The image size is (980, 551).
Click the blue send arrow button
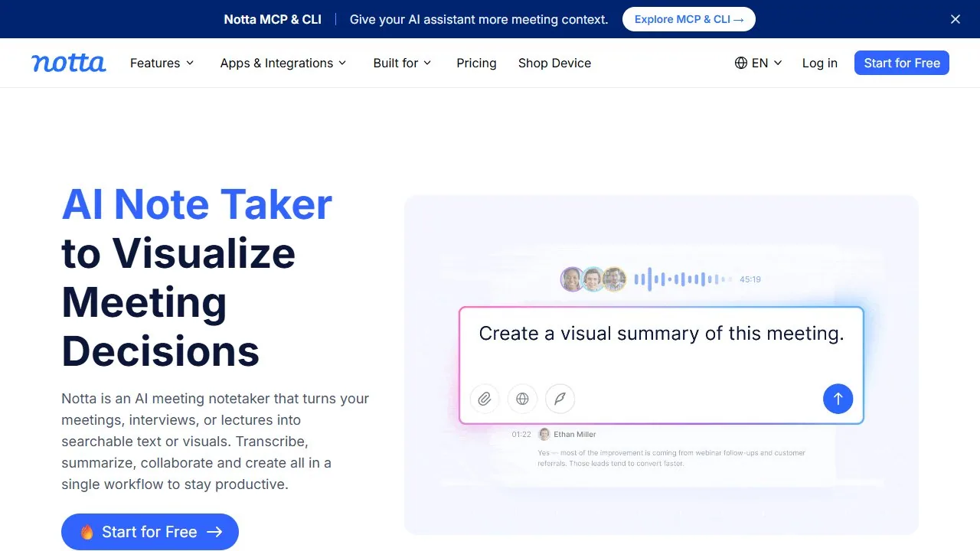[x=838, y=399]
